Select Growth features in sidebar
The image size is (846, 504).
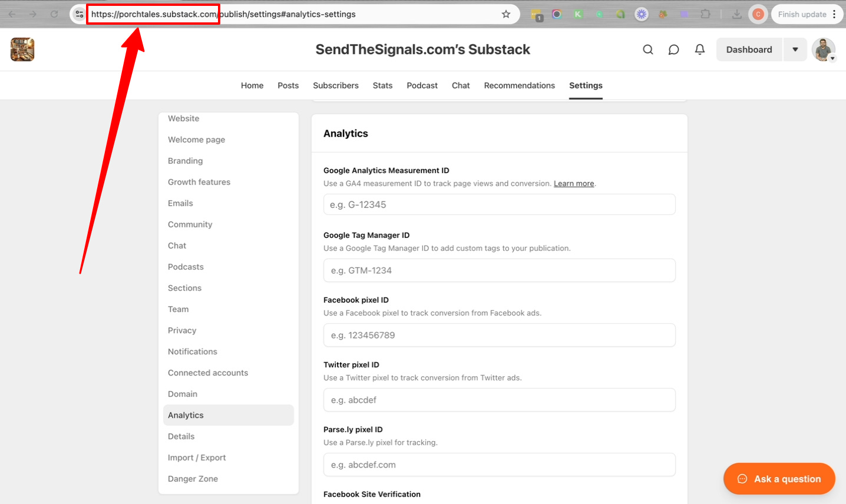(x=229, y=182)
